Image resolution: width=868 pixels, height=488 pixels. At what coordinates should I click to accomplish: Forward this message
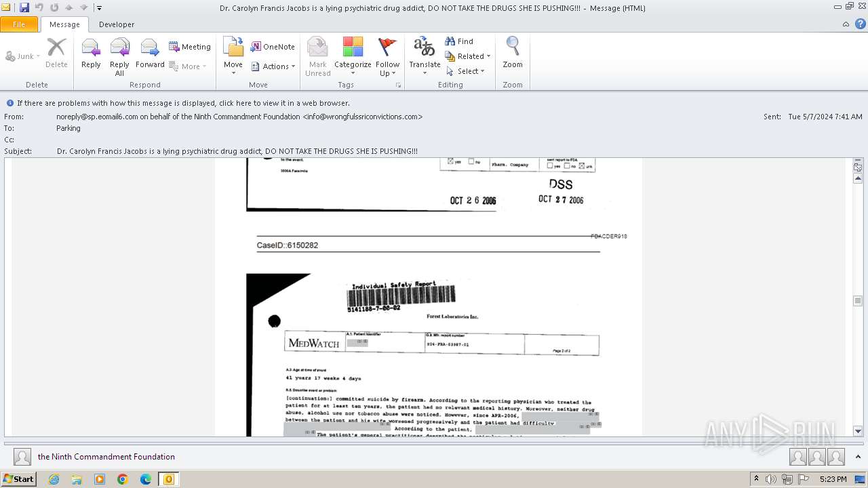[x=150, y=53]
